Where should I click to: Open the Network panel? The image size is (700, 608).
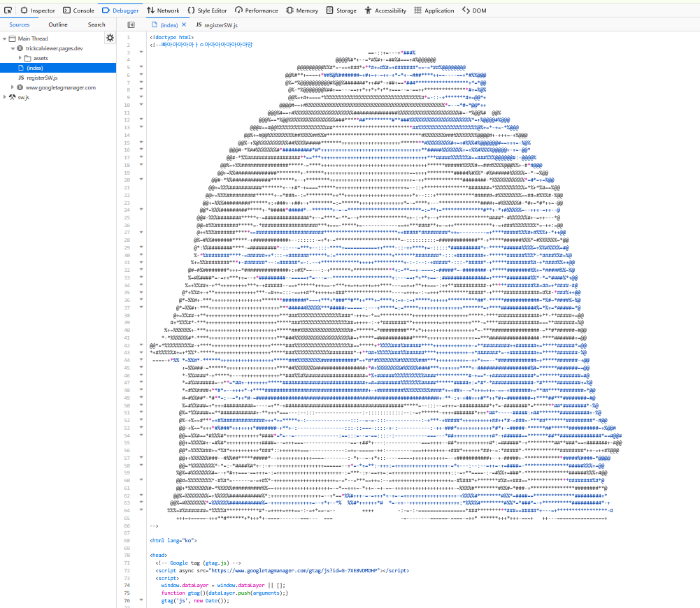tap(163, 10)
